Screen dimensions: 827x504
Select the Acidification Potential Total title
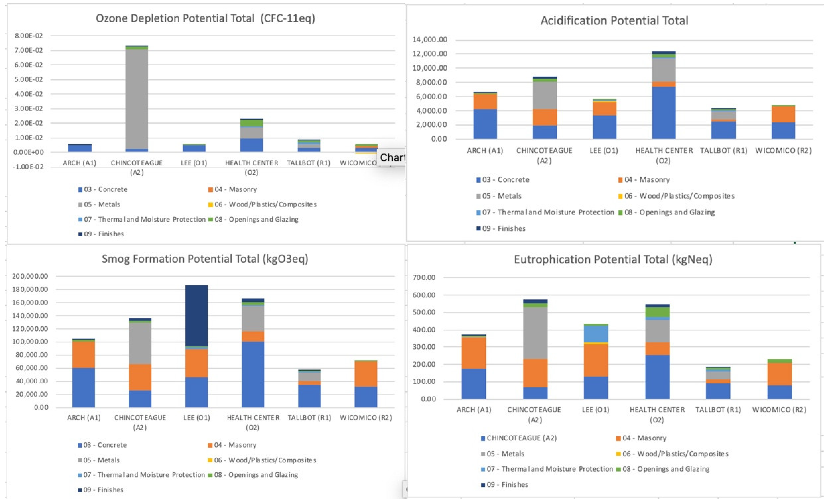point(614,21)
